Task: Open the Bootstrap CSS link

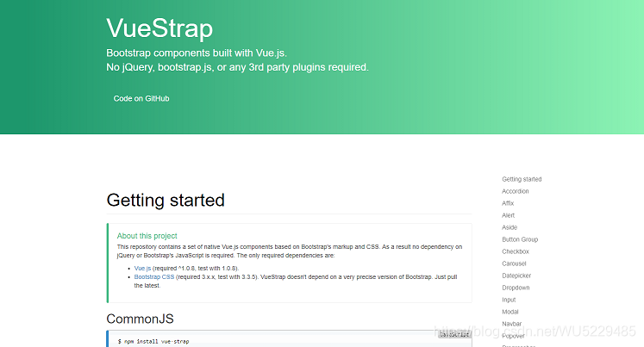Action: 154,277
